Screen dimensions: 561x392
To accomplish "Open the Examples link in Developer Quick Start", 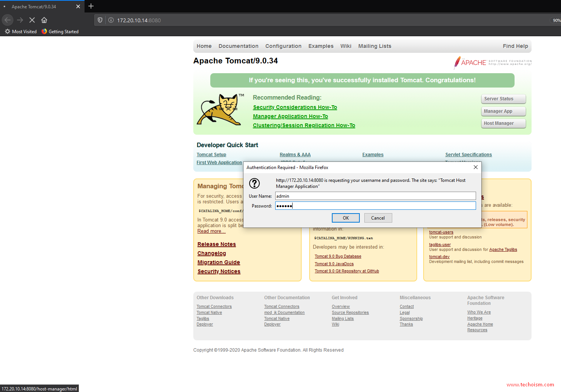I will coord(373,155).
